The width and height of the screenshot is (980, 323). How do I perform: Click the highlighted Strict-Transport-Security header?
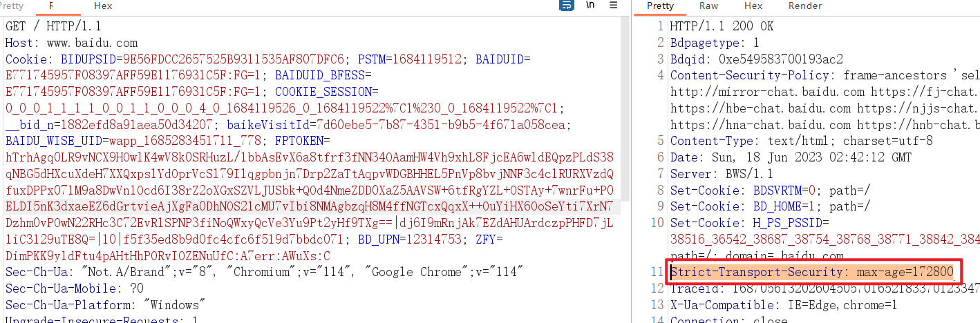[x=812, y=272]
